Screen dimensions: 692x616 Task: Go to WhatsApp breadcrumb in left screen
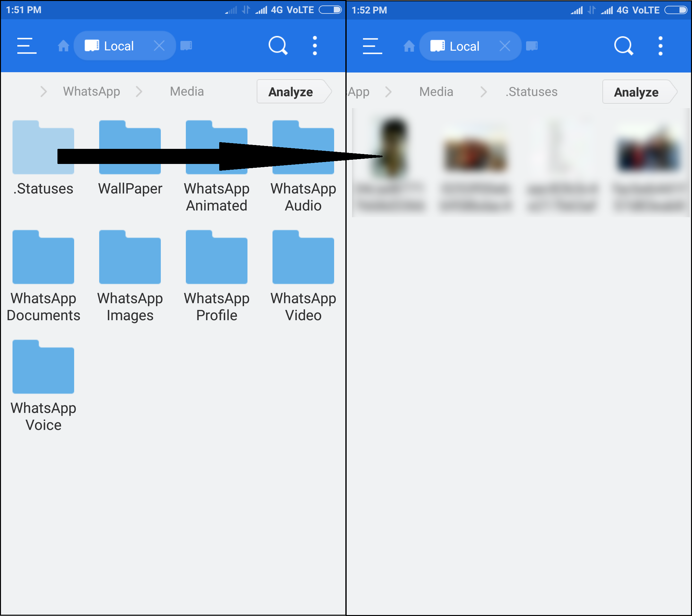(91, 91)
